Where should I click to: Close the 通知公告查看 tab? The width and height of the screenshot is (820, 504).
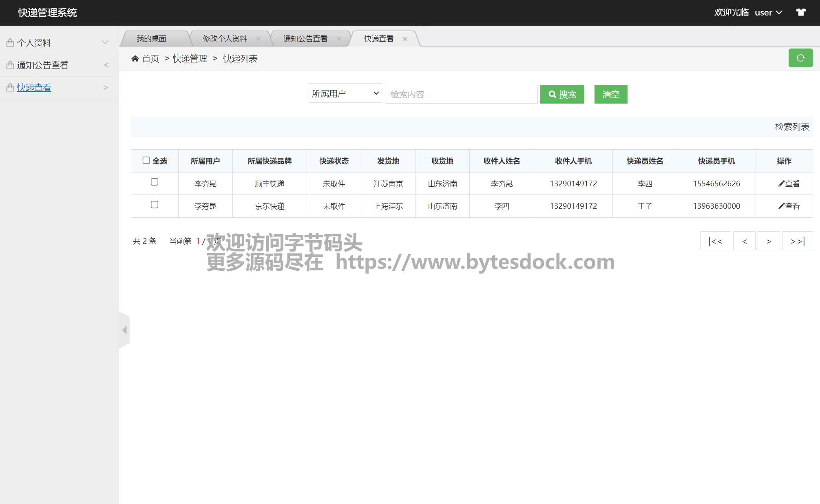tap(339, 39)
